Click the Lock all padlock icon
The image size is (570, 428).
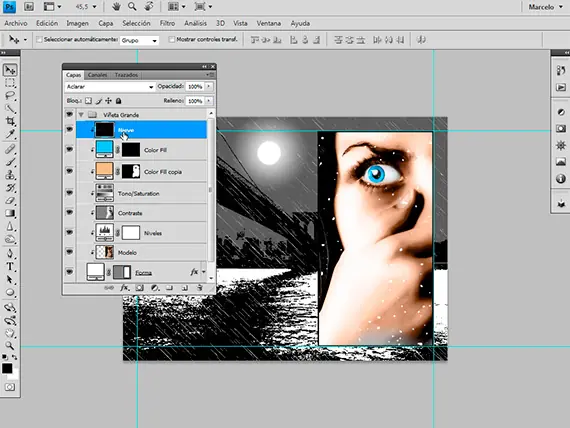(x=119, y=101)
